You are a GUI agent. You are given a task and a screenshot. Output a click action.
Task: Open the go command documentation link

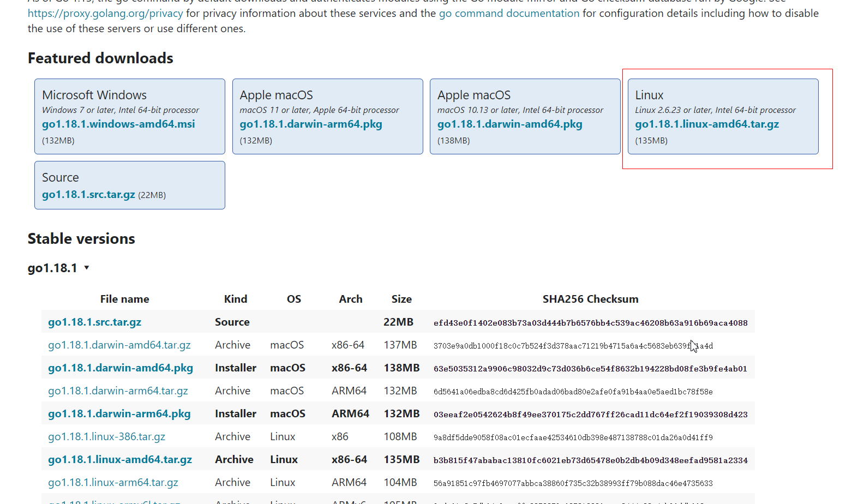(x=509, y=13)
